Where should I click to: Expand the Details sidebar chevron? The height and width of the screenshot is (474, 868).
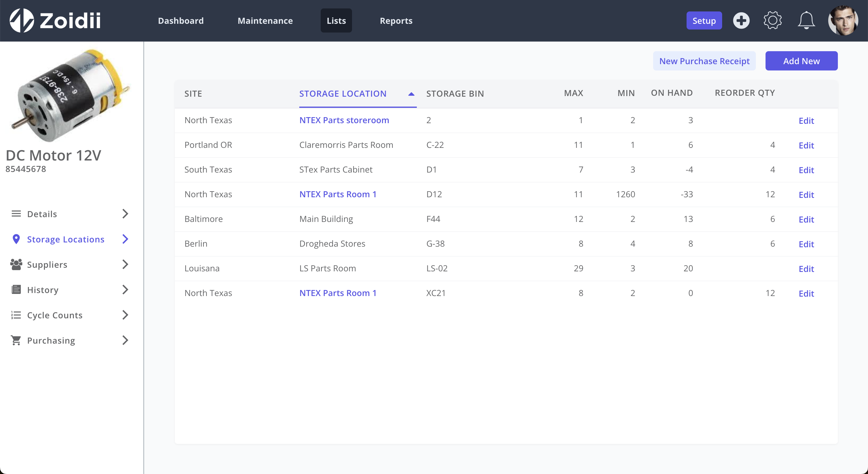pyautogui.click(x=125, y=214)
